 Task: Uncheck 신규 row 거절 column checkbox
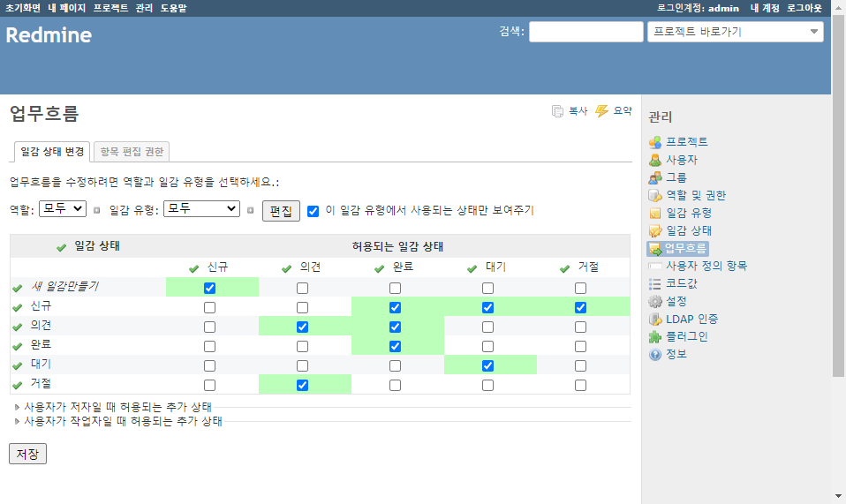(x=580, y=308)
